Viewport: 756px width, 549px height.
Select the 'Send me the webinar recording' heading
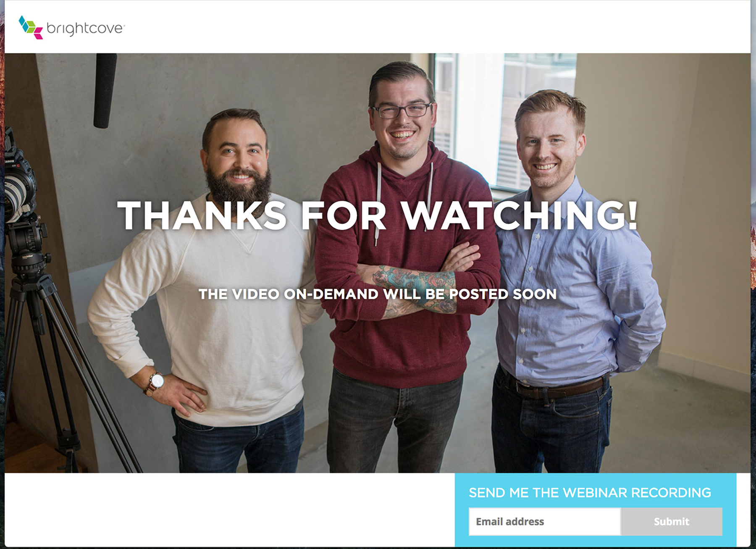click(590, 492)
